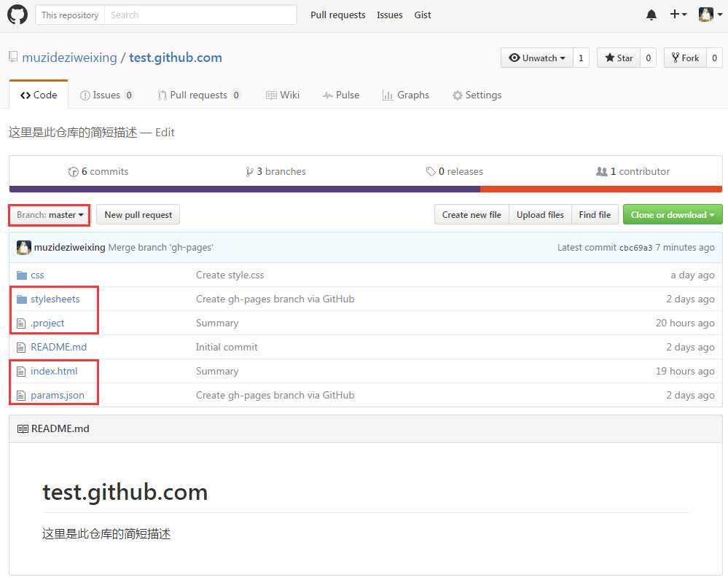Click the stargazers count beside Star
The image size is (728, 580).
click(x=648, y=58)
